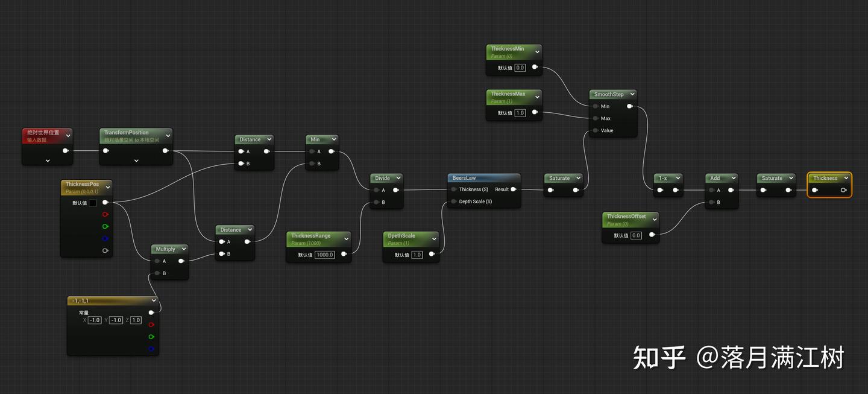
Task: Click the red output pin of the -1,-1,1 constant
Action: coord(151,325)
